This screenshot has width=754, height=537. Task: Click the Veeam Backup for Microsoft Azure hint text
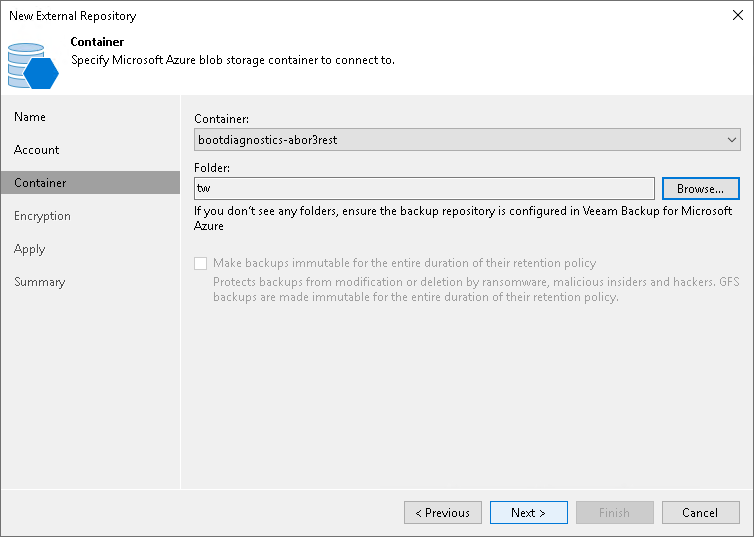464,218
